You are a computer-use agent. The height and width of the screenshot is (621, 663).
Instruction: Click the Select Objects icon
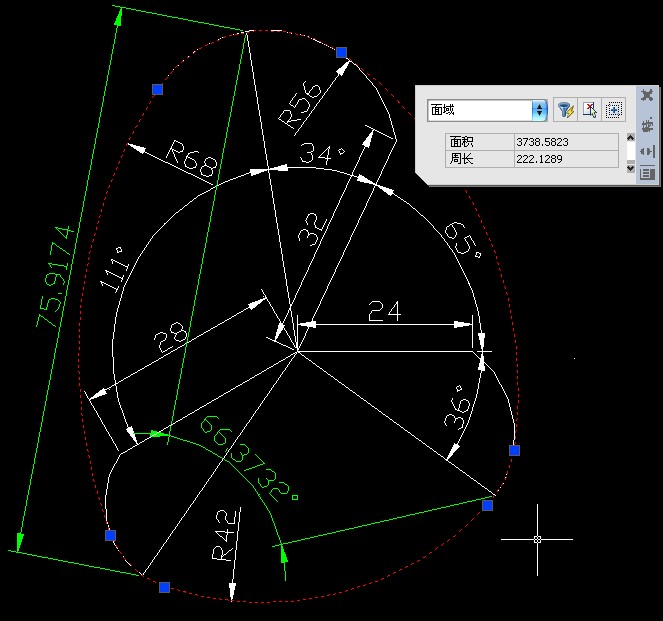point(589,110)
